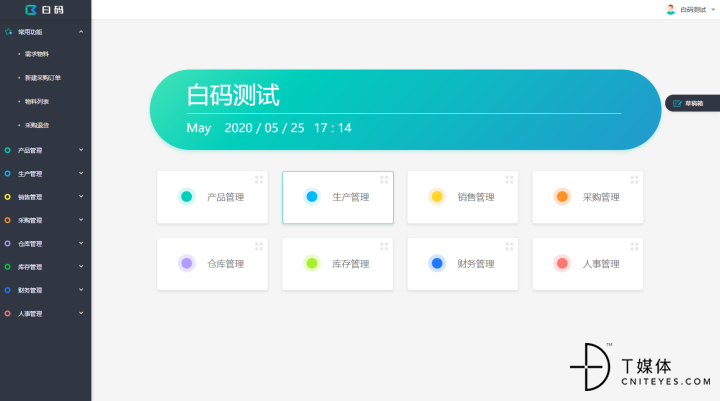Click the red circle icon on 人事管理 card

(x=562, y=263)
